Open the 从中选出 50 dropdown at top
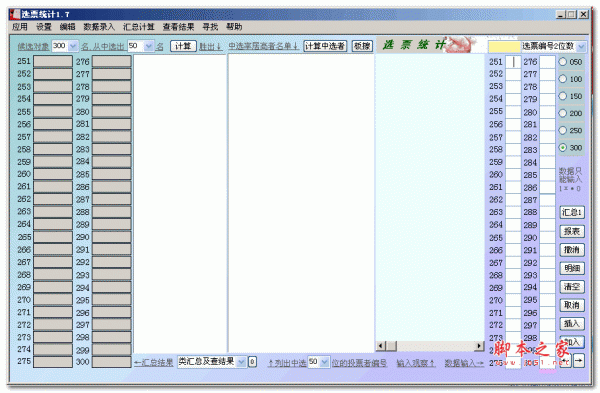The image size is (600, 393). (148, 46)
